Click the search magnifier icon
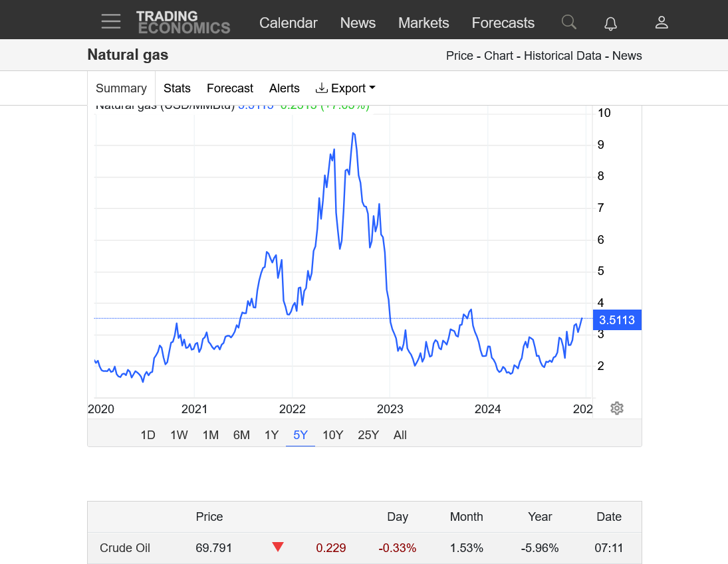 (x=568, y=22)
